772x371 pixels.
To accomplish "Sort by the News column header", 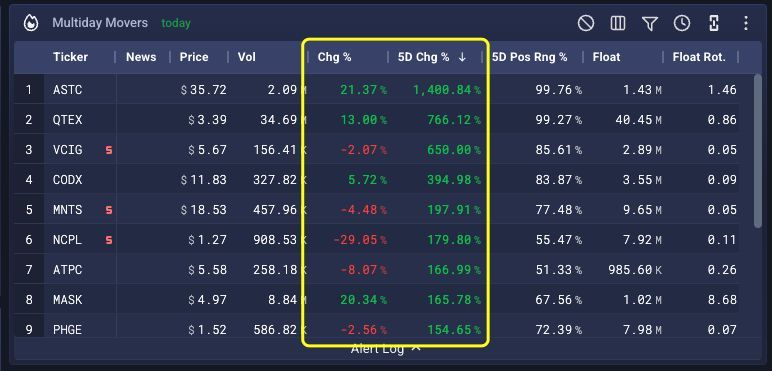I will [141, 57].
